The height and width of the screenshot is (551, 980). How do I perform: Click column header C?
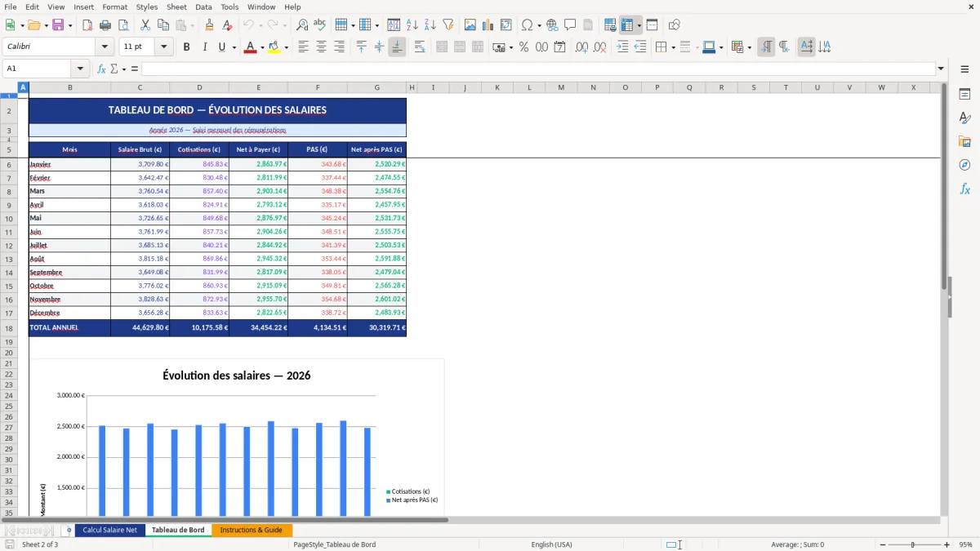tap(140, 87)
